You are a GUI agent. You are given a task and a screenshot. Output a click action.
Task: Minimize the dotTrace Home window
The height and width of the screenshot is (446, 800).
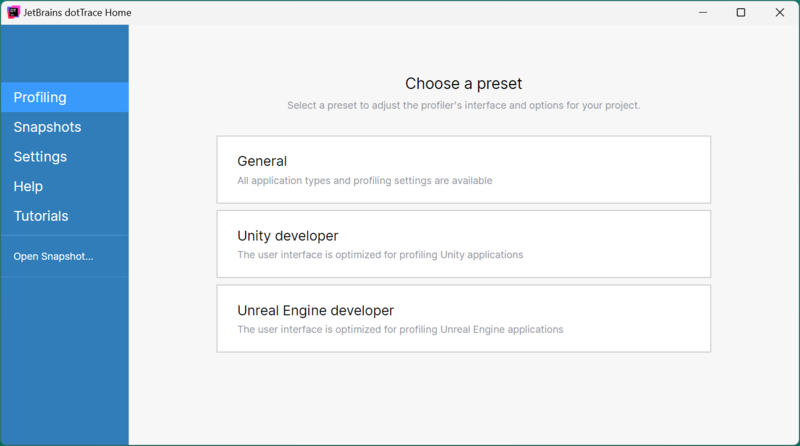pos(703,12)
